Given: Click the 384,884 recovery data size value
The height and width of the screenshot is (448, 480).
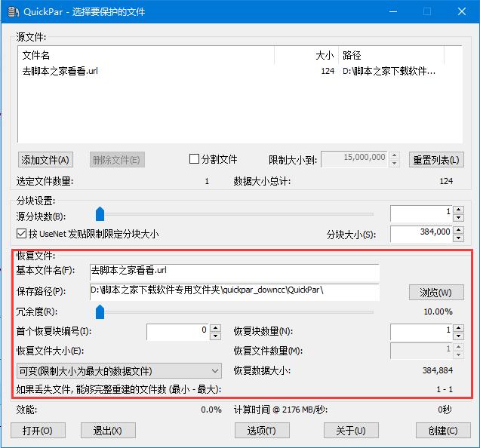Looking at the screenshot, I should click(438, 370).
